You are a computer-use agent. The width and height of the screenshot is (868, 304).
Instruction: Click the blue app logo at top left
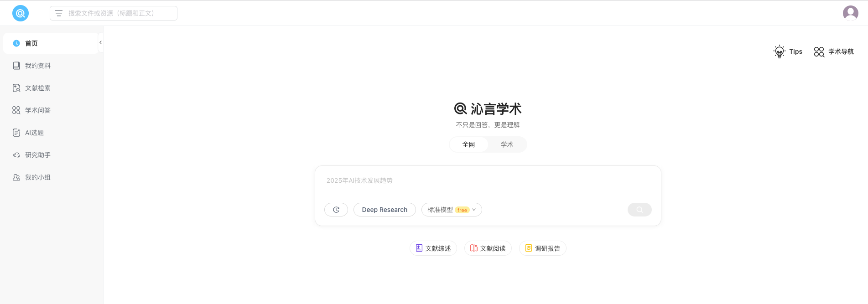(x=21, y=13)
